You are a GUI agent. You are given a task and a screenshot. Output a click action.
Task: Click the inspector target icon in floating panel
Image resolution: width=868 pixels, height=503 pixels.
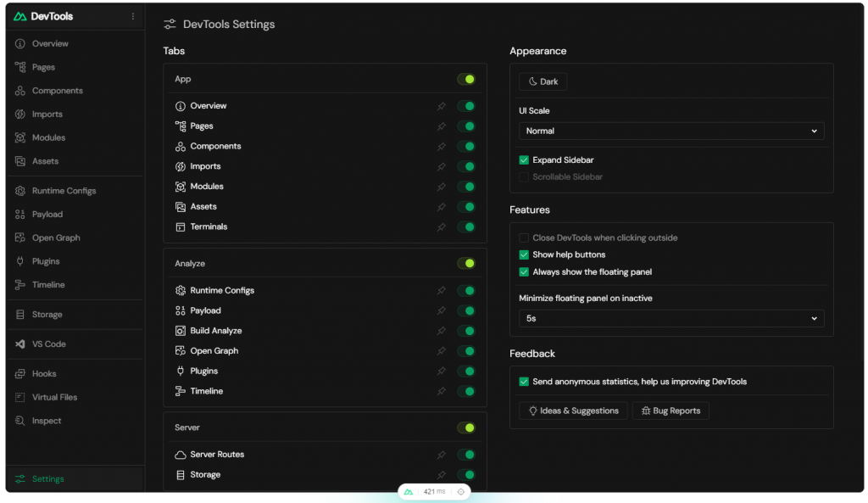(460, 492)
